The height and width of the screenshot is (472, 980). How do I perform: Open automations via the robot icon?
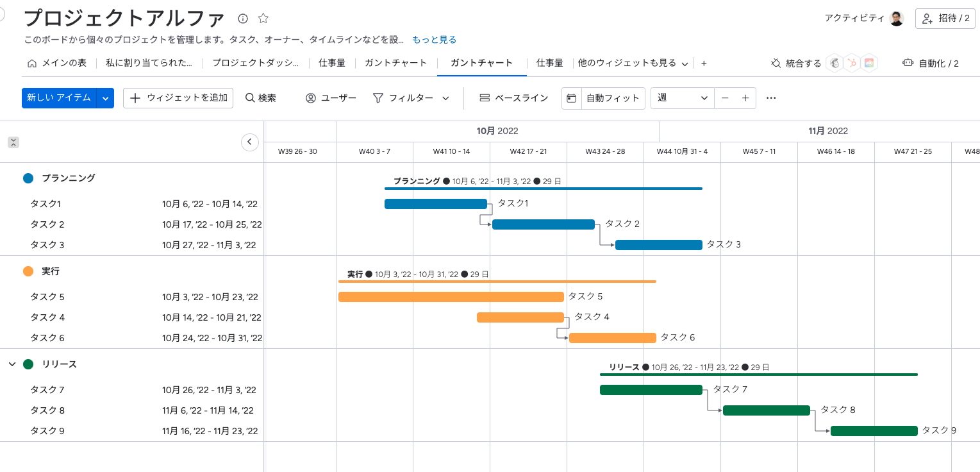[908, 63]
